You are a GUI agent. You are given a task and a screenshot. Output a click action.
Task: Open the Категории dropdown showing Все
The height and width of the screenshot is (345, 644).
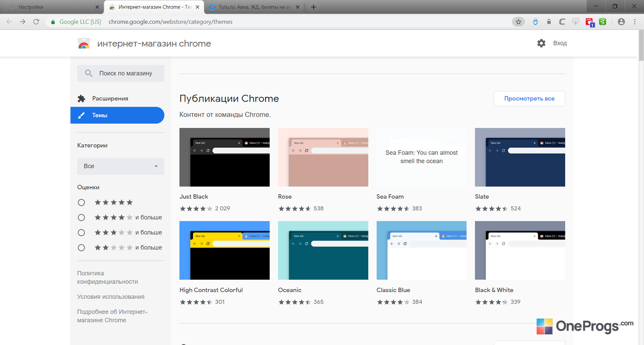tap(121, 166)
